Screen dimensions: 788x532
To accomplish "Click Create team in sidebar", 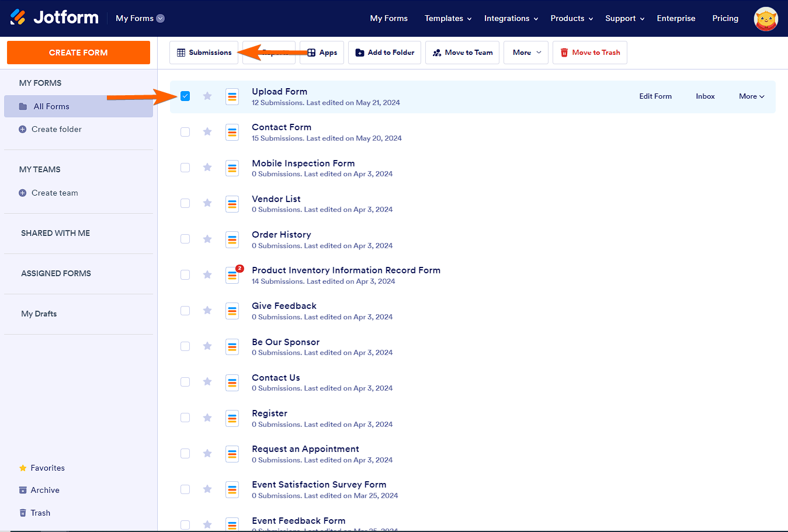I will (x=48, y=193).
